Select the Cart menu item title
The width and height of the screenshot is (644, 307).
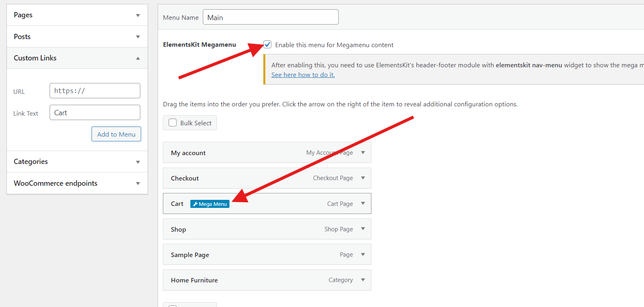tap(177, 204)
